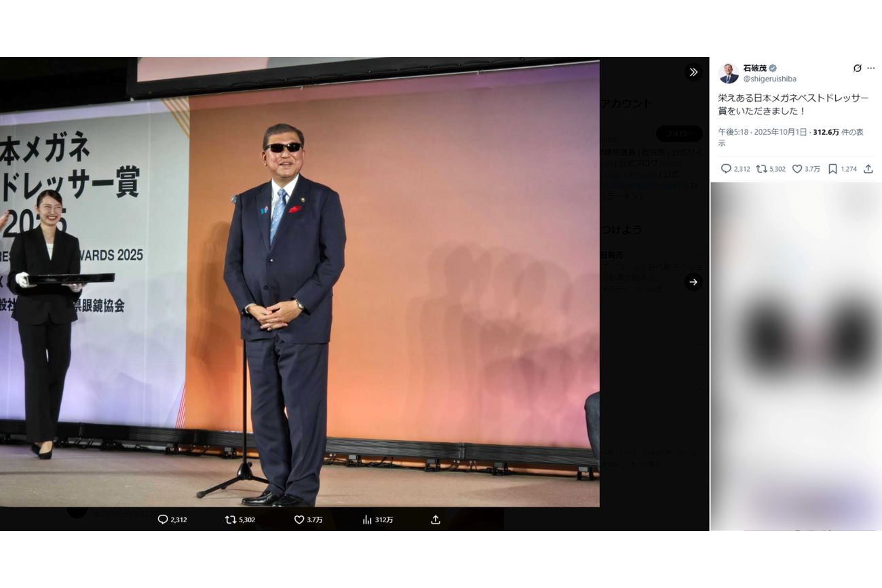This screenshot has width=882, height=588.
Task: View analytics icon showing 312万
Action: click(x=367, y=520)
